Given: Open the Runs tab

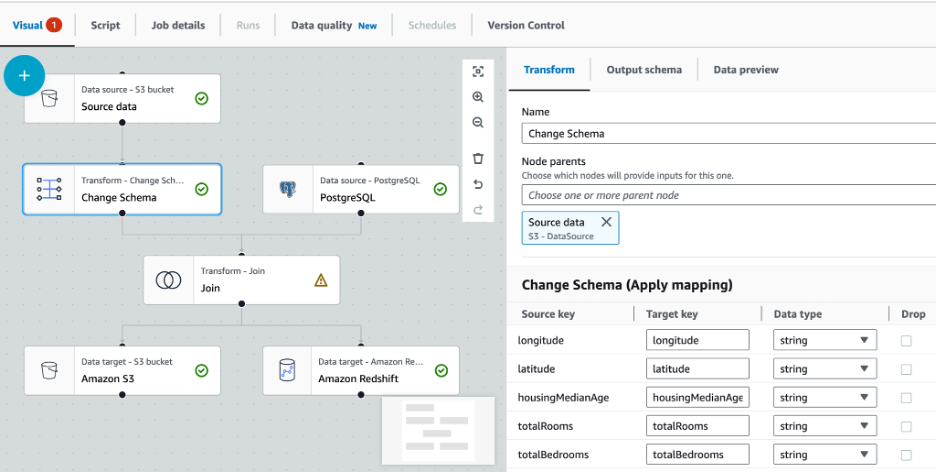Looking at the screenshot, I should click(x=248, y=25).
